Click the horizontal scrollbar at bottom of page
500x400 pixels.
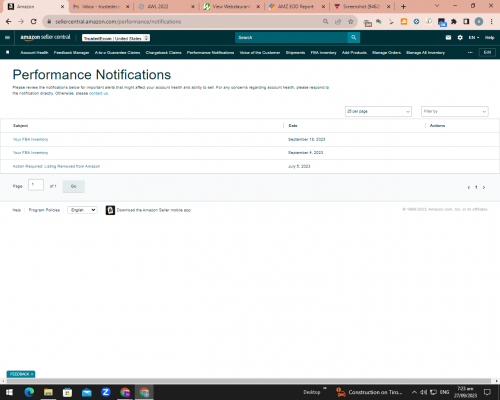[x=249, y=381]
